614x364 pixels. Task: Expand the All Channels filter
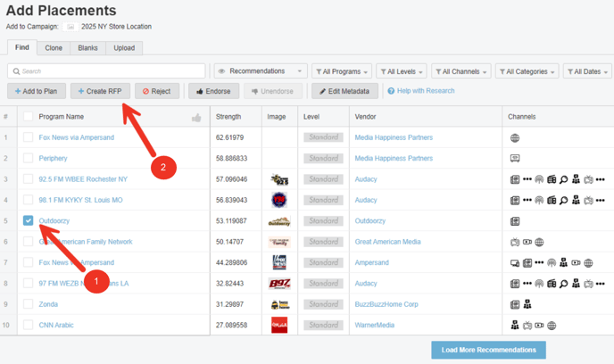pyautogui.click(x=461, y=71)
